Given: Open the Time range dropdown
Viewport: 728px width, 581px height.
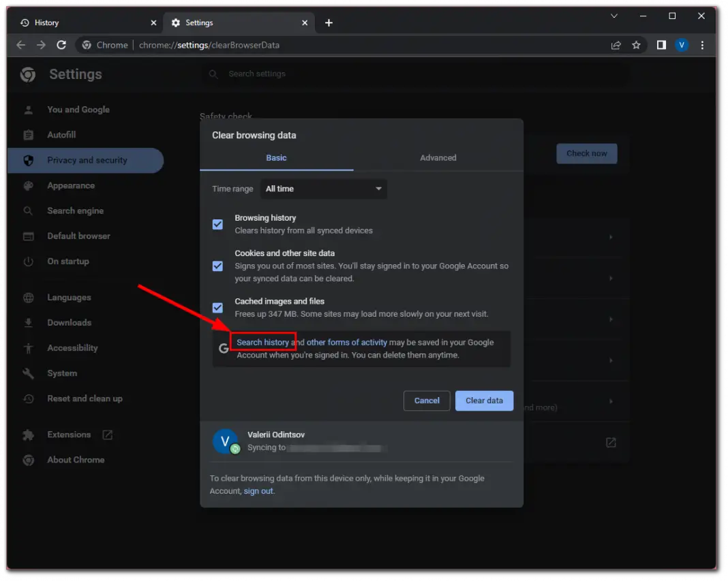Looking at the screenshot, I should click(323, 189).
